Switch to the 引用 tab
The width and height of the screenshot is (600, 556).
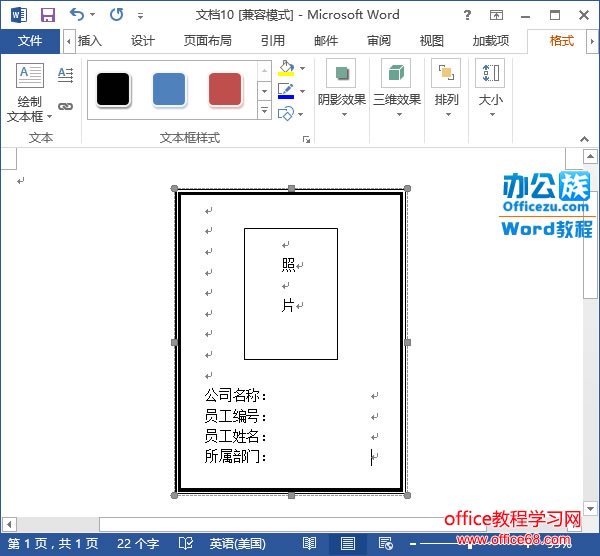coord(273,41)
